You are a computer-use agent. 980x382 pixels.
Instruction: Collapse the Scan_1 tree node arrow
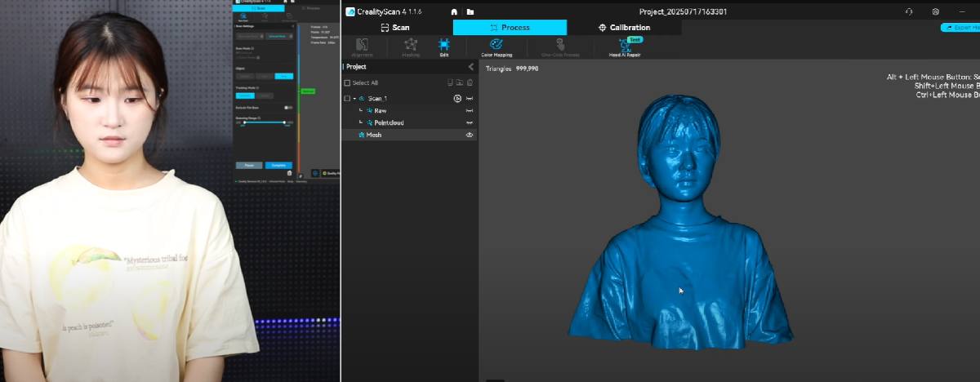tap(354, 98)
